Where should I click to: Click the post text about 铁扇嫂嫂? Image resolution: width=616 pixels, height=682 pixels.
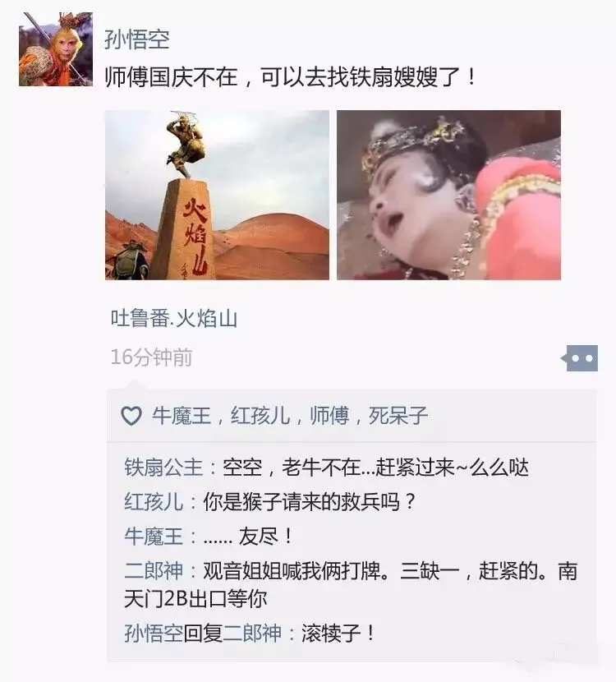click(x=292, y=77)
